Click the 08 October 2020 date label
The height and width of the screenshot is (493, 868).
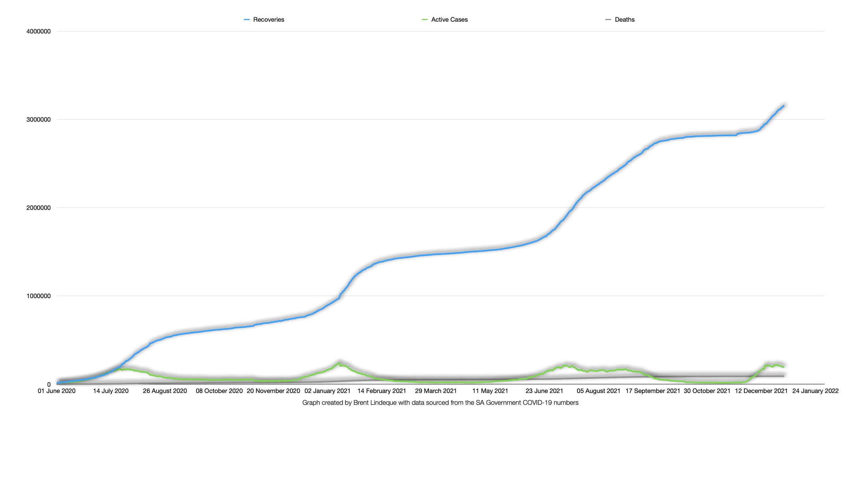click(x=219, y=391)
